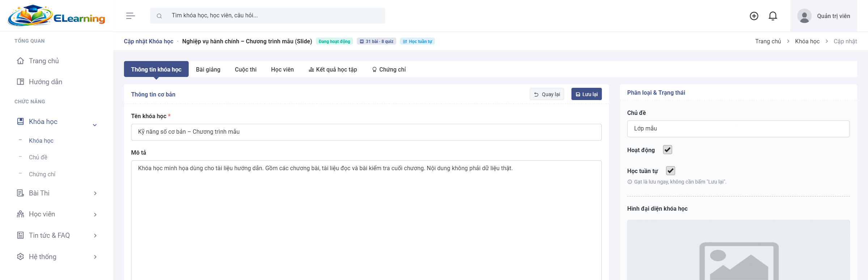This screenshot has height=280, width=868.
Task: Open the Học viên tab
Action: 282,69
